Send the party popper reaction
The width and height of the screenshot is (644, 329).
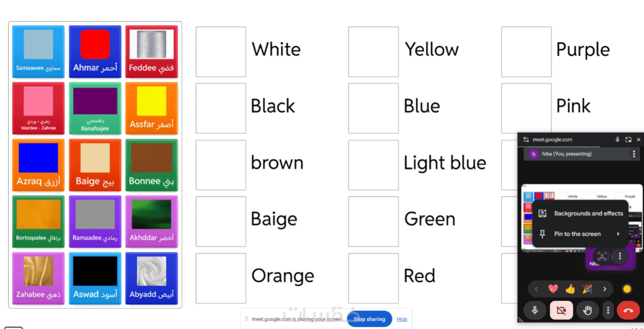(x=587, y=289)
